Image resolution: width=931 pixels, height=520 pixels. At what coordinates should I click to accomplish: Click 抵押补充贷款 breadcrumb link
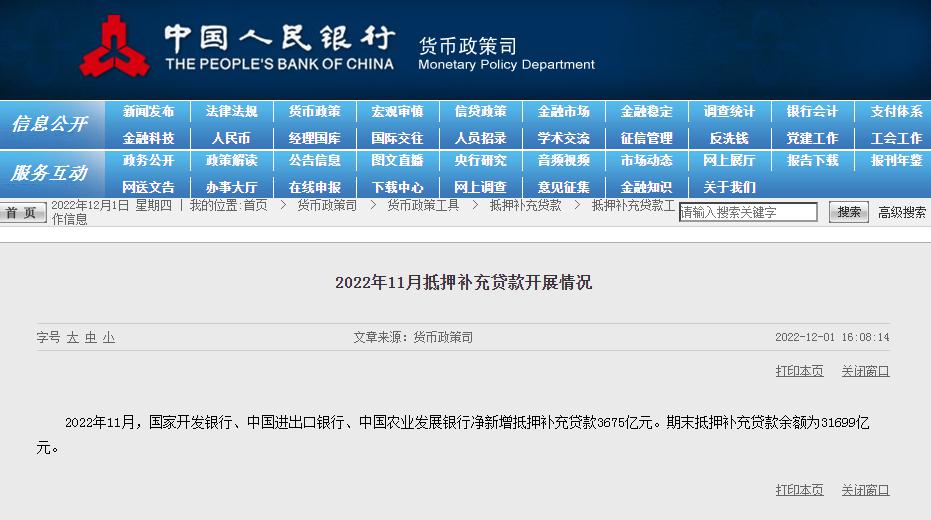(525, 205)
